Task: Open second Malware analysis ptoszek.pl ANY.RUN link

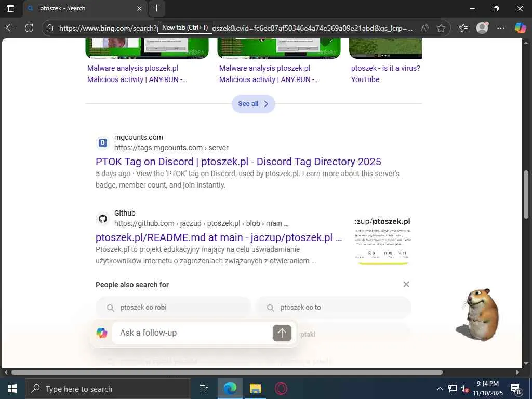Action: [269, 74]
